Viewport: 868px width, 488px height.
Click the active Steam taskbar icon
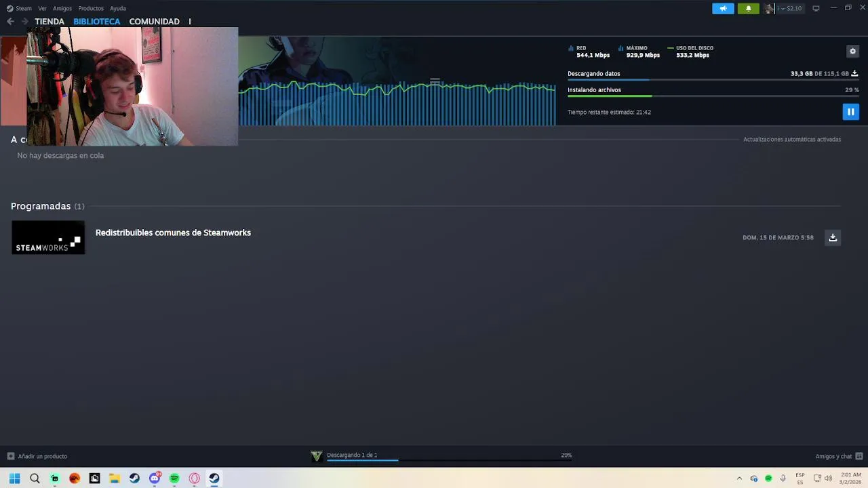tap(214, 479)
